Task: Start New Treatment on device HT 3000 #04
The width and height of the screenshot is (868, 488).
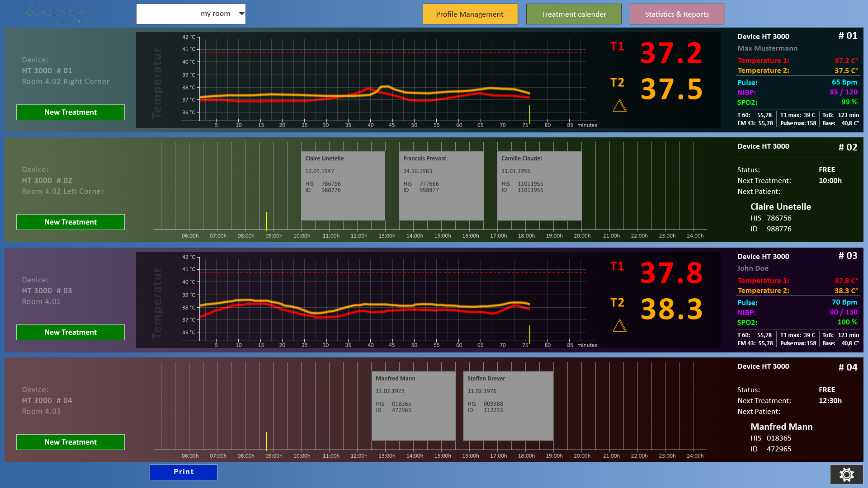Action: coord(70,442)
